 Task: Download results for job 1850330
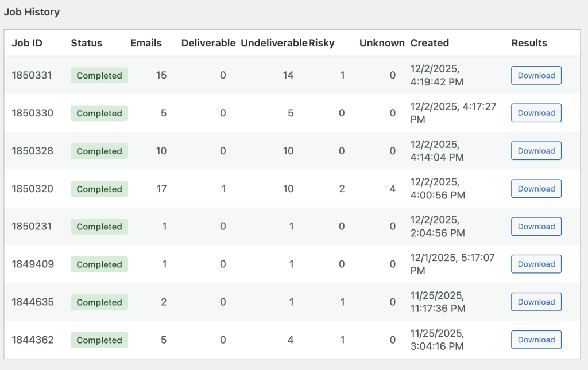click(x=536, y=113)
